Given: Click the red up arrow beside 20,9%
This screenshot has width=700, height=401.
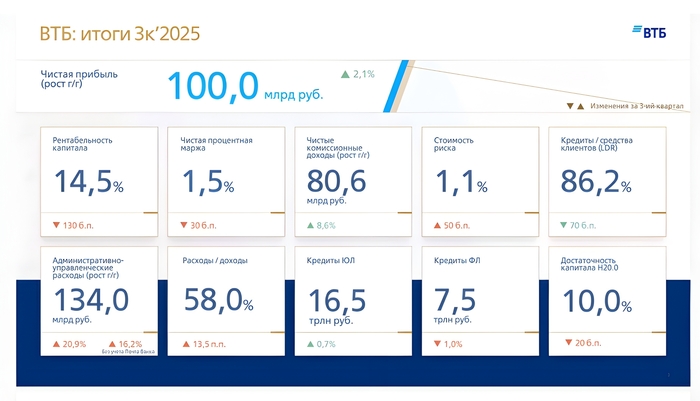Looking at the screenshot, I should click(56, 344).
